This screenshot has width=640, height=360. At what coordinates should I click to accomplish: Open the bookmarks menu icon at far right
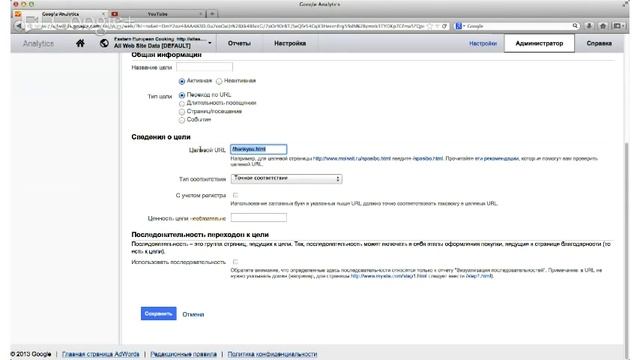[618, 26]
